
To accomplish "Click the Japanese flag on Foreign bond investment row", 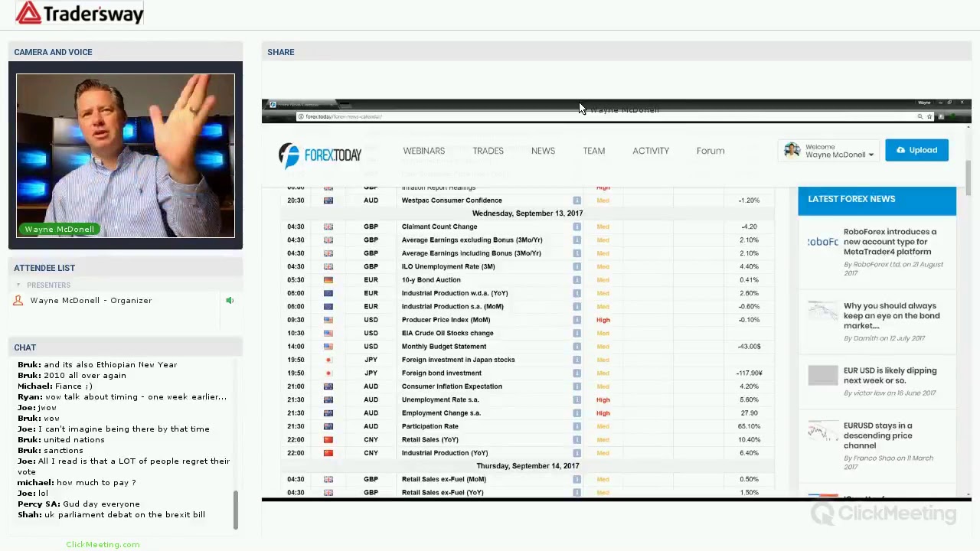I will point(328,373).
